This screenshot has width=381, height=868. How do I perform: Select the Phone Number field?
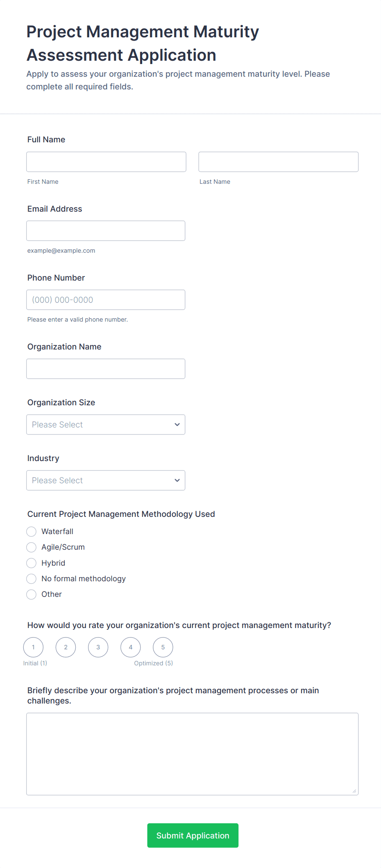105,300
